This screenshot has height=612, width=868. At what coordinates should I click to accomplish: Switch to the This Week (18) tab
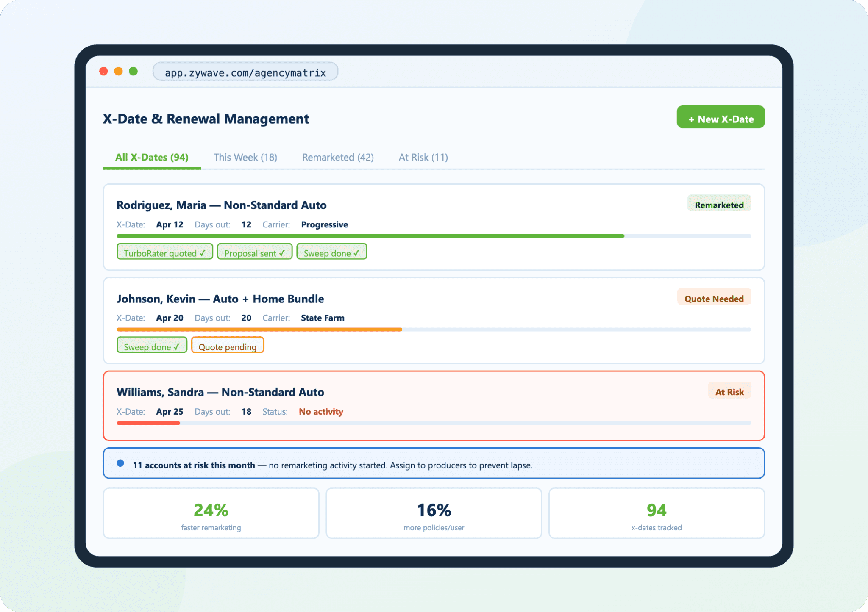click(245, 158)
